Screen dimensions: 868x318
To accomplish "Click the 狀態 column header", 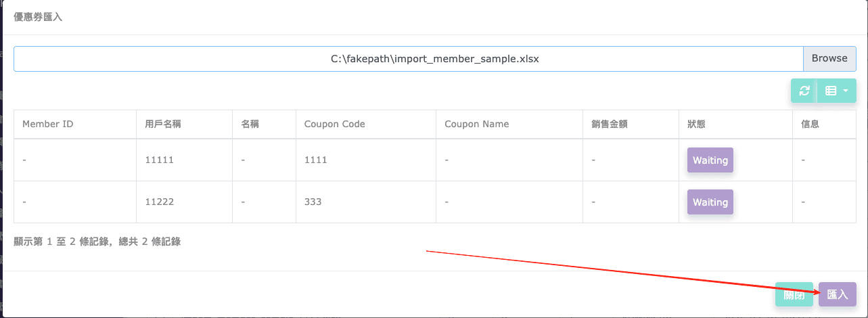I will click(x=697, y=124).
